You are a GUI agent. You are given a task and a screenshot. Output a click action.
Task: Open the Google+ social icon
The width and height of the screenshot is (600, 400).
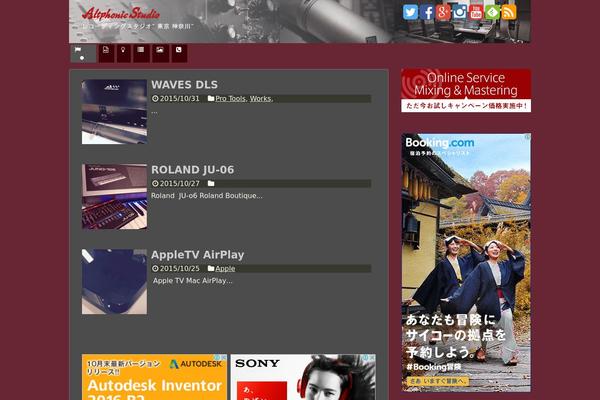coord(443,12)
